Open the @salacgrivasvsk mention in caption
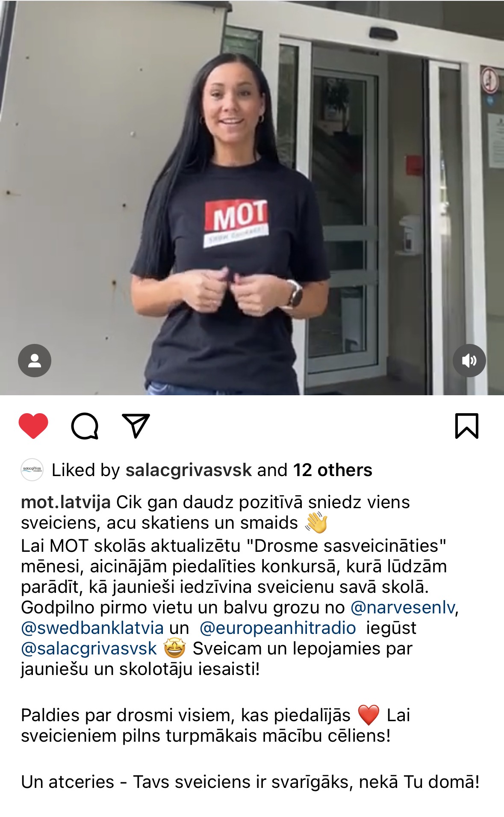504x817 pixels. click(x=89, y=648)
